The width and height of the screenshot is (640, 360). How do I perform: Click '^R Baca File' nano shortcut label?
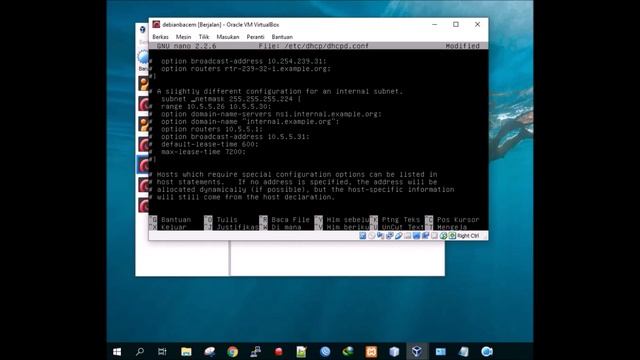(284, 220)
